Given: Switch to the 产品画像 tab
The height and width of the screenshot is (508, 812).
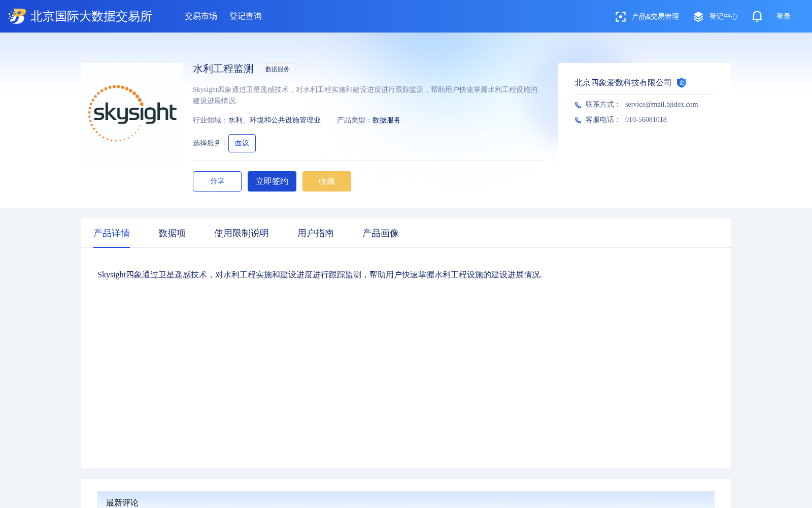Looking at the screenshot, I should coord(381,233).
